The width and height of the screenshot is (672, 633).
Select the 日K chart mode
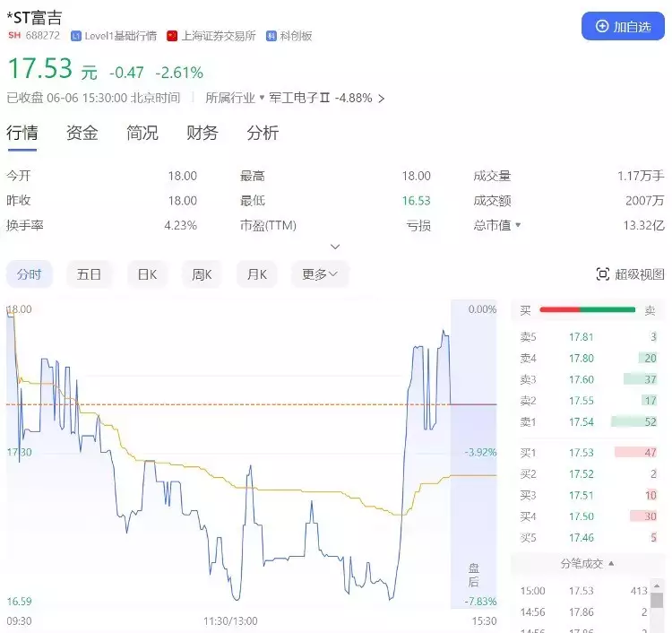[147, 274]
